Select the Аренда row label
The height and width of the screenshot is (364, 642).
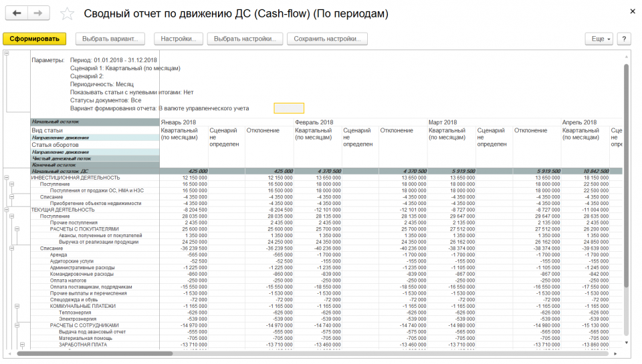click(58, 255)
